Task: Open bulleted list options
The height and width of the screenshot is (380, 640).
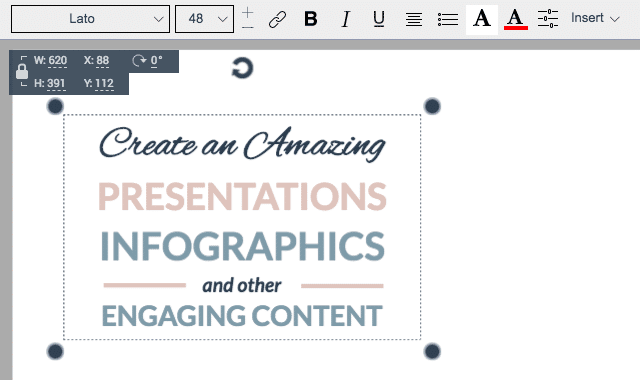Action: point(448,19)
